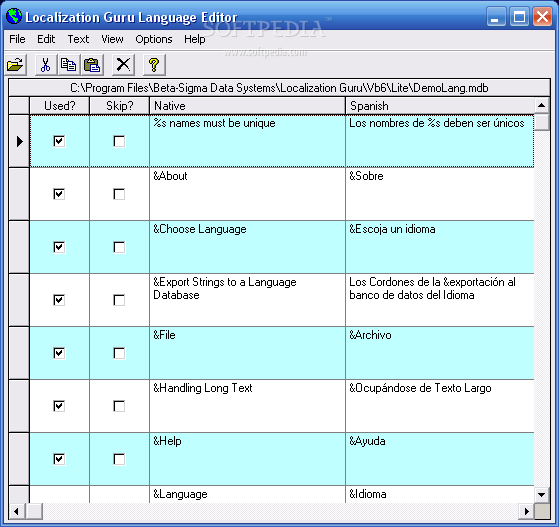
Task: Check Skip for the &Help row
Action: tap(119, 459)
